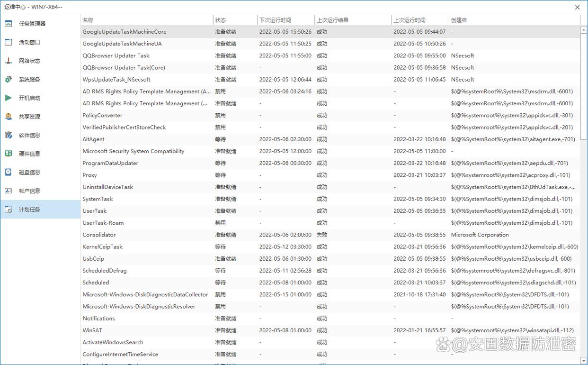Viewport: 588px width, 365px height.
Task: Click the 上次运行结果 column header
Action: [x=353, y=20]
